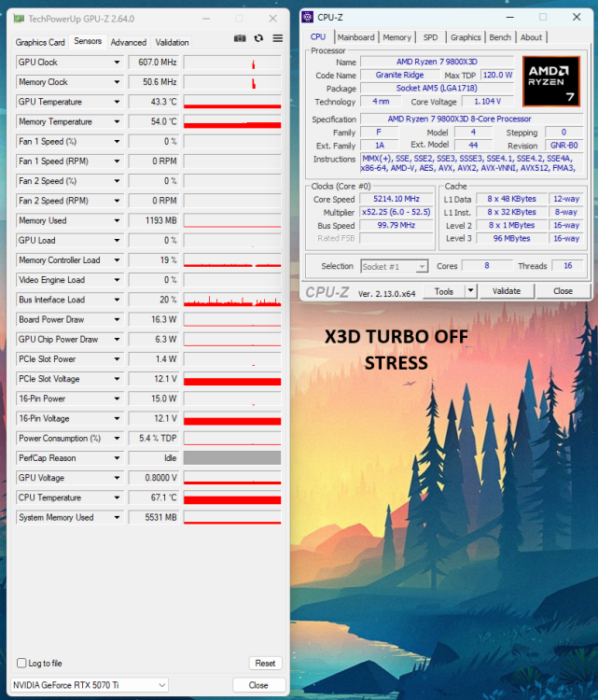
Task: Open the Fan 2 Speed (RPM) dropdown
Action: tap(117, 201)
